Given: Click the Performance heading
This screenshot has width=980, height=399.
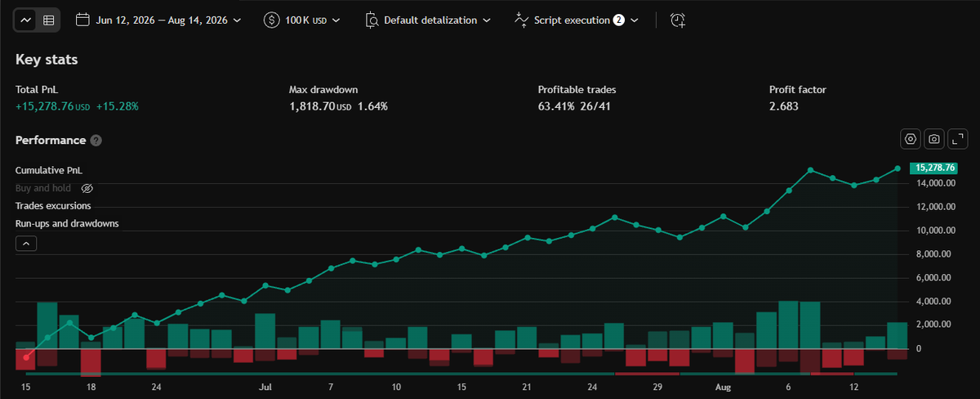Looking at the screenshot, I should pos(51,140).
